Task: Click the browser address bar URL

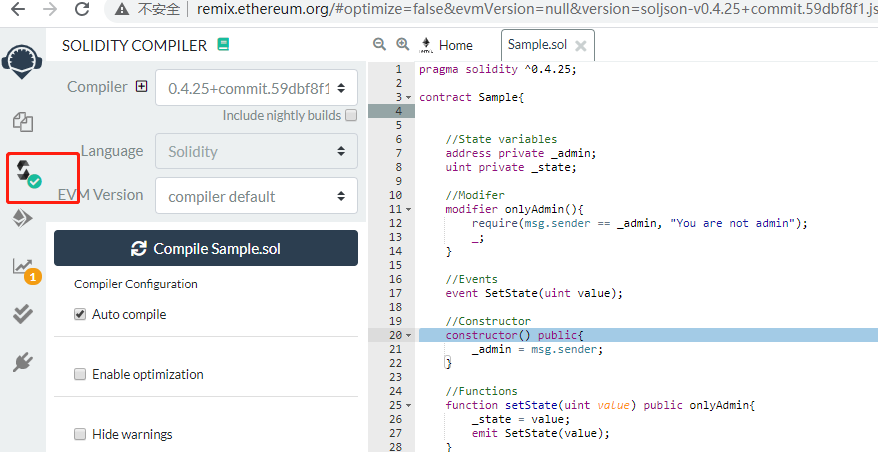Action: [x=536, y=9]
